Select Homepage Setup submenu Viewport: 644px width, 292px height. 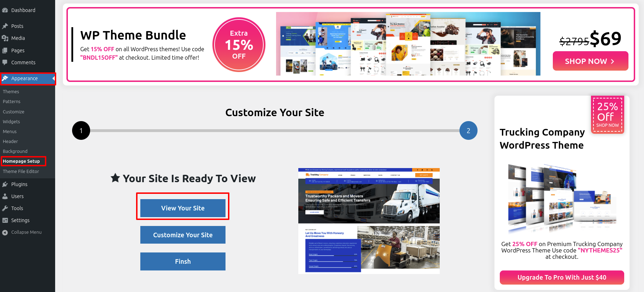pyautogui.click(x=21, y=161)
